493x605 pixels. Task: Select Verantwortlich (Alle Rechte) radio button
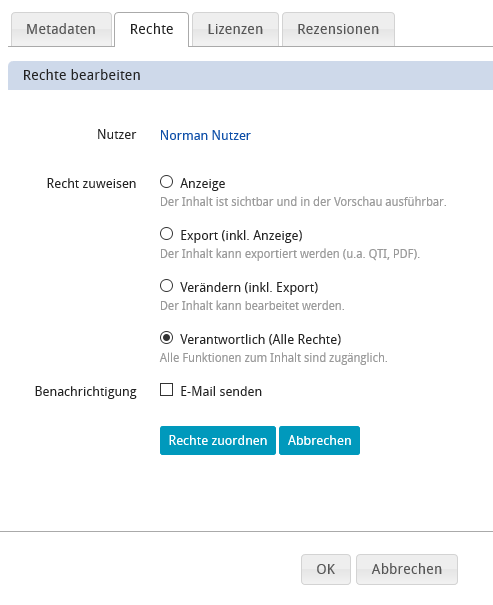click(x=166, y=338)
